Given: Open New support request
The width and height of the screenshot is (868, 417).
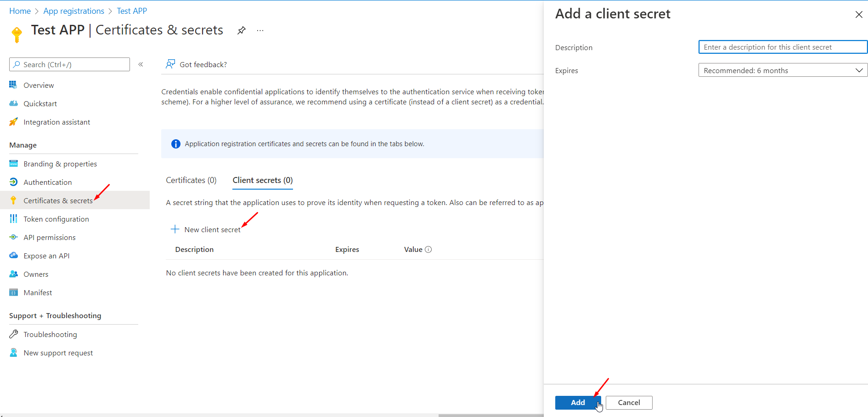Looking at the screenshot, I should [x=58, y=353].
